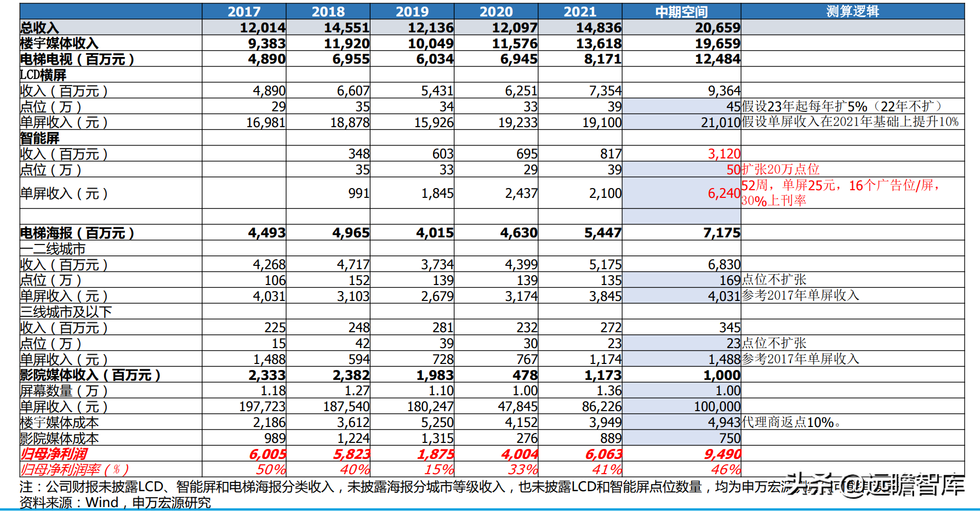Image resolution: width=980 pixels, height=512 pixels.
Task: Click LCD per-screen value 21,010
Action: pyautogui.click(x=721, y=122)
